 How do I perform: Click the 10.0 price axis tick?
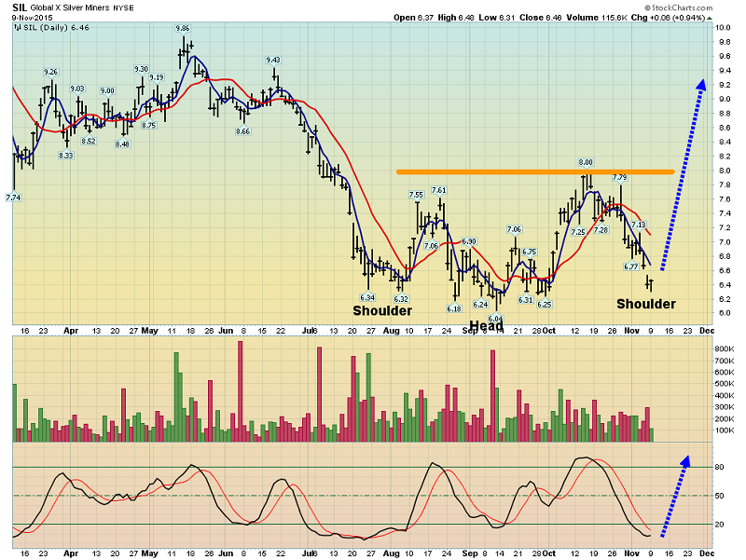tap(723, 28)
